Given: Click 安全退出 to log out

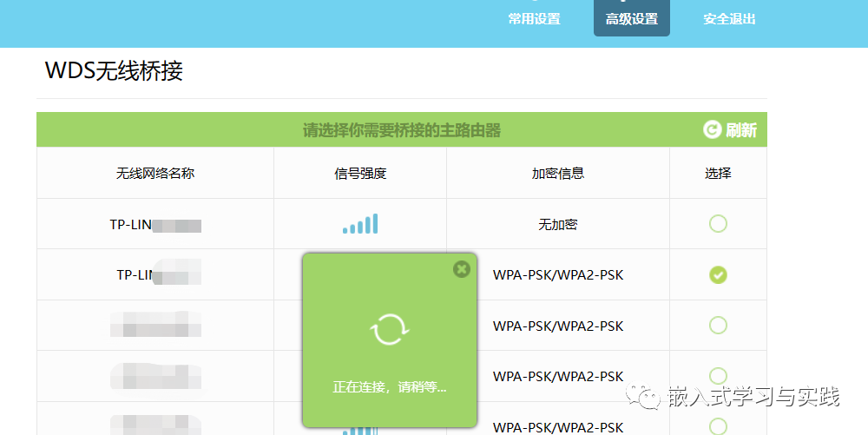Looking at the screenshot, I should pyautogui.click(x=729, y=19).
